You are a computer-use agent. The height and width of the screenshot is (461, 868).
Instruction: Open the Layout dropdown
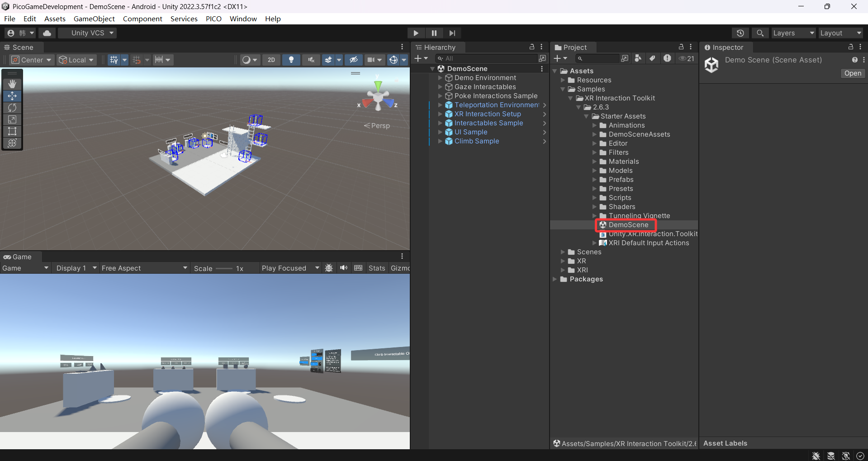[841, 33]
